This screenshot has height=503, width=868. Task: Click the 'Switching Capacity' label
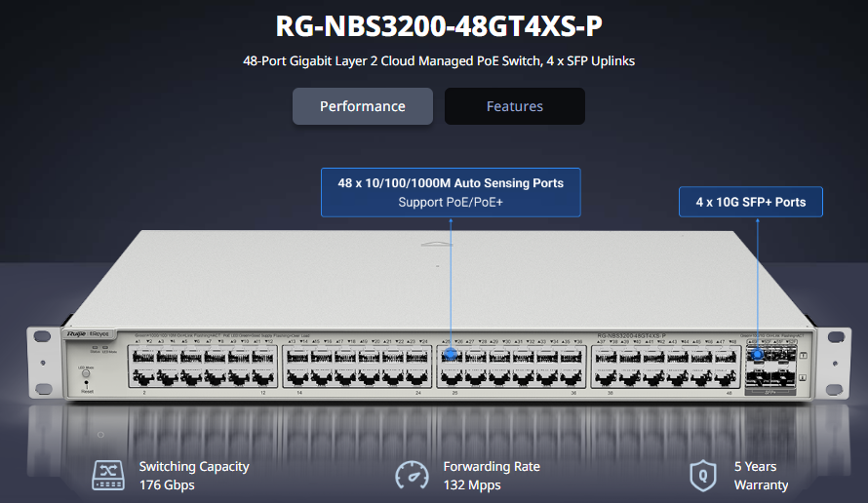coord(194,467)
